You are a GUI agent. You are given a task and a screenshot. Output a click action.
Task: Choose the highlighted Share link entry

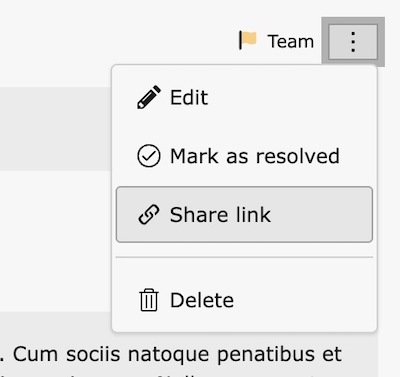pos(244,214)
